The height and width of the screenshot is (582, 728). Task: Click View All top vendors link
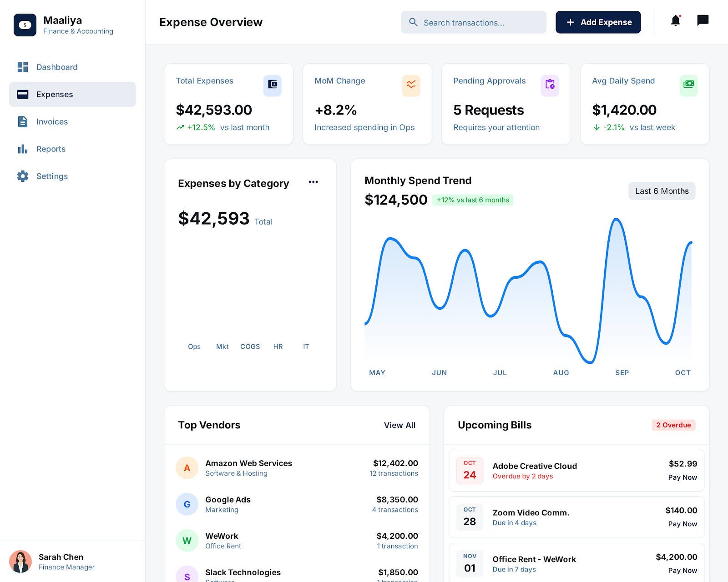click(399, 425)
